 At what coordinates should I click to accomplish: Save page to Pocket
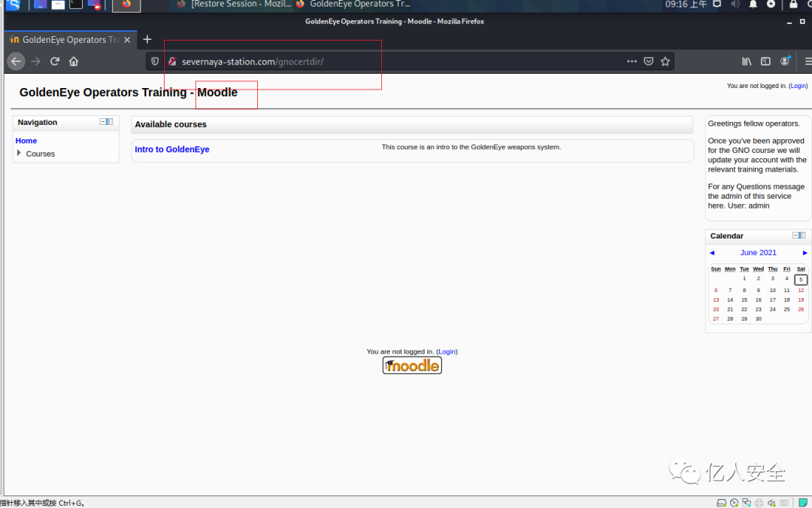tap(648, 61)
